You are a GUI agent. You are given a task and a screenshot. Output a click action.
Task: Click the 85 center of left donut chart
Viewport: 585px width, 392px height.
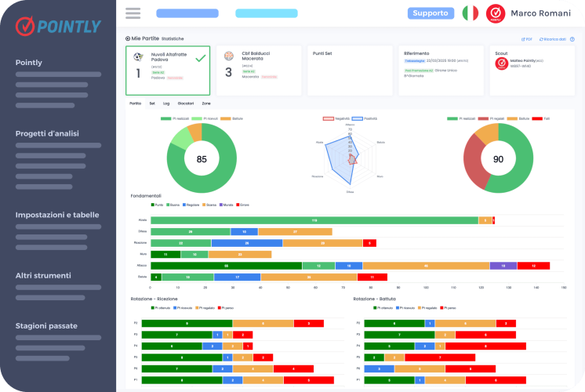(202, 159)
